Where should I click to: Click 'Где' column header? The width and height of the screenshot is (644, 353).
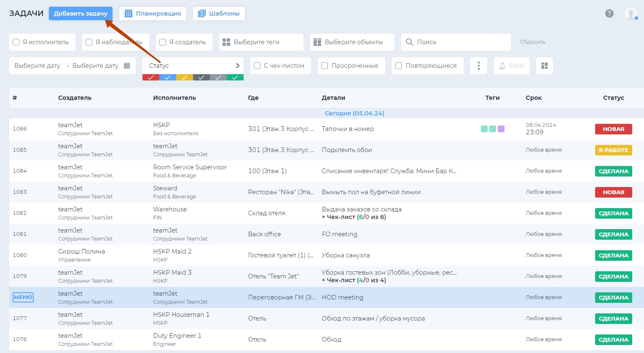(x=253, y=98)
